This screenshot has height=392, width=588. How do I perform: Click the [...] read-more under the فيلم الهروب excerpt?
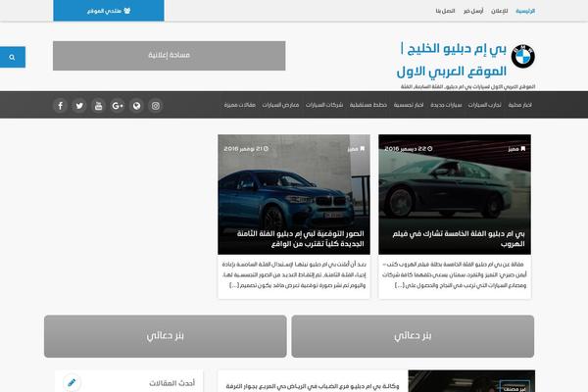coord(400,285)
